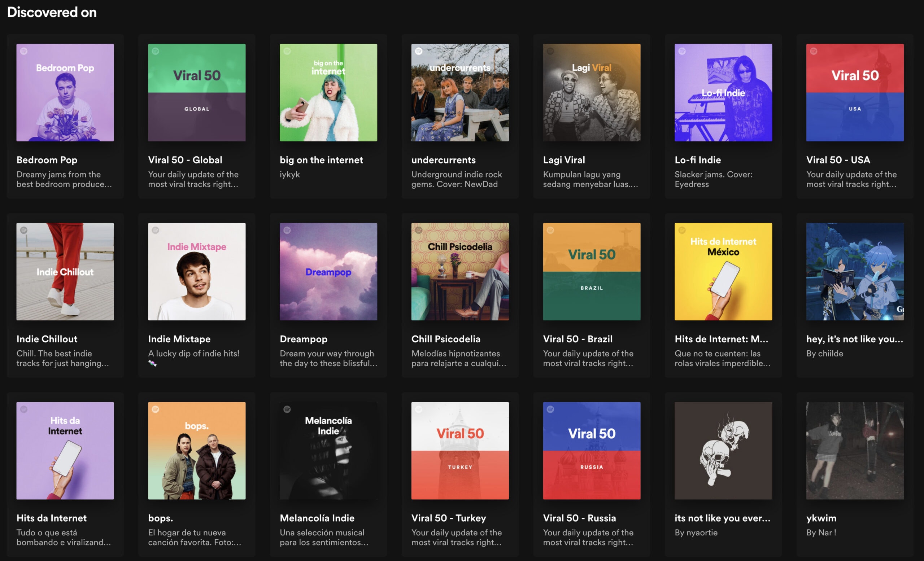Viewport: 924px width, 561px height.
Task: Click the Viral 50 - Russia title
Action: (580, 518)
